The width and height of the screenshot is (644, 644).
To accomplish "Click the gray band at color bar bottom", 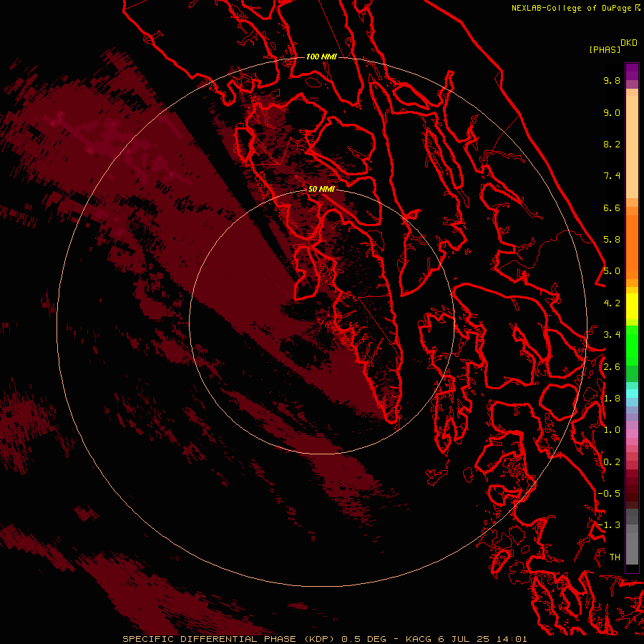I will [x=632, y=548].
